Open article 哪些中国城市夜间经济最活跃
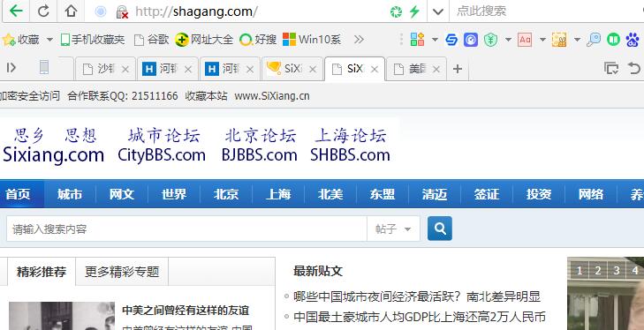The image size is (644, 330). (417, 296)
